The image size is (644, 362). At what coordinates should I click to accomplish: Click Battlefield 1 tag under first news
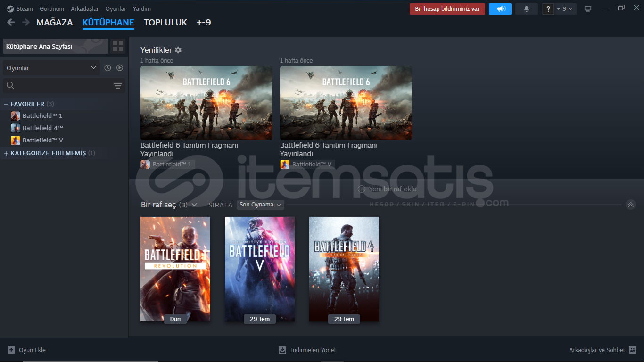click(167, 165)
